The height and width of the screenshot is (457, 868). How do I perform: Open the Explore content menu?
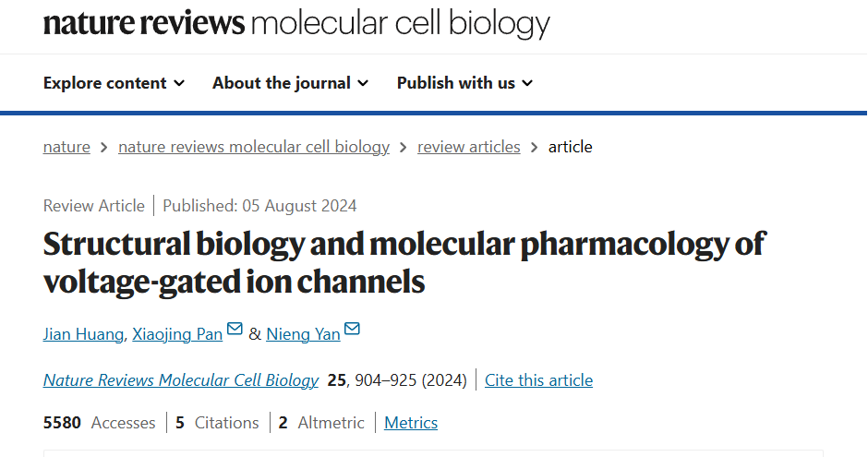point(114,83)
